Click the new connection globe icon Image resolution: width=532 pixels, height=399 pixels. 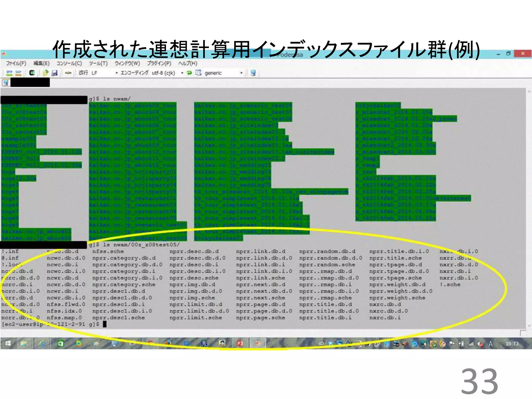click(253, 73)
